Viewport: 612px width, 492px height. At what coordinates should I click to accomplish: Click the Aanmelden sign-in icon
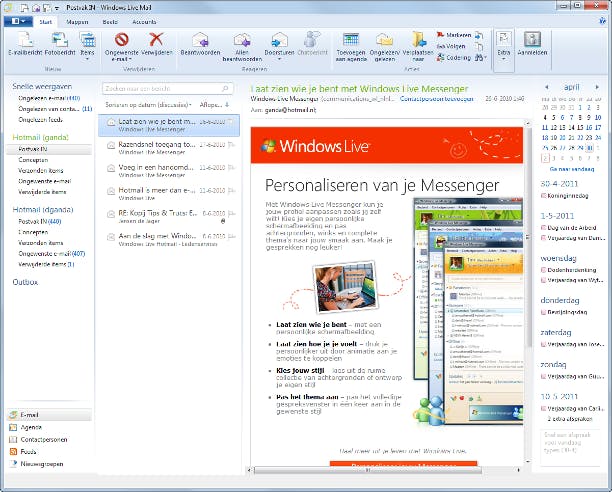point(532,40)
